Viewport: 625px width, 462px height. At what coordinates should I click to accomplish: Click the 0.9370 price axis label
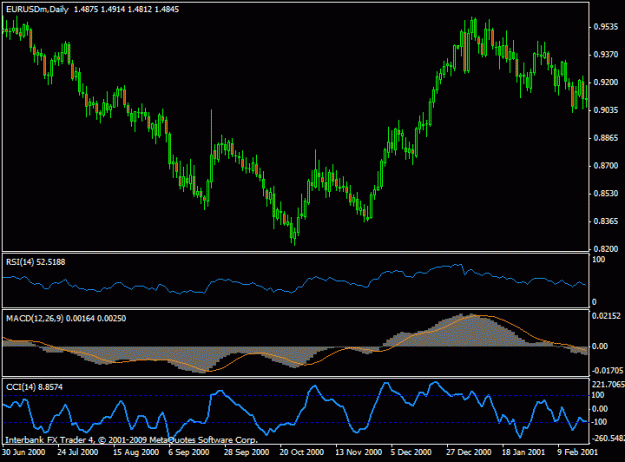click(x=606, y=55)
